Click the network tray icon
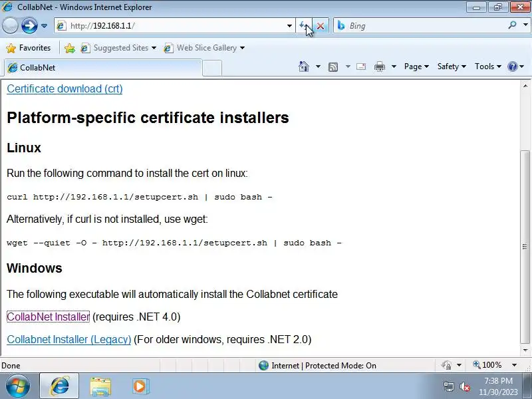 pyautogui.click(x=449, y=386)
